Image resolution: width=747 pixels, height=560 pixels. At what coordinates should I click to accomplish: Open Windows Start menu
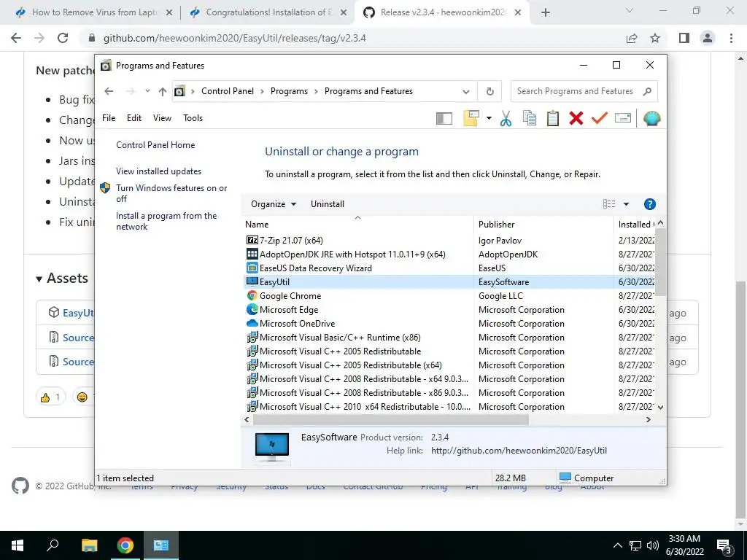tap(18, 545)
